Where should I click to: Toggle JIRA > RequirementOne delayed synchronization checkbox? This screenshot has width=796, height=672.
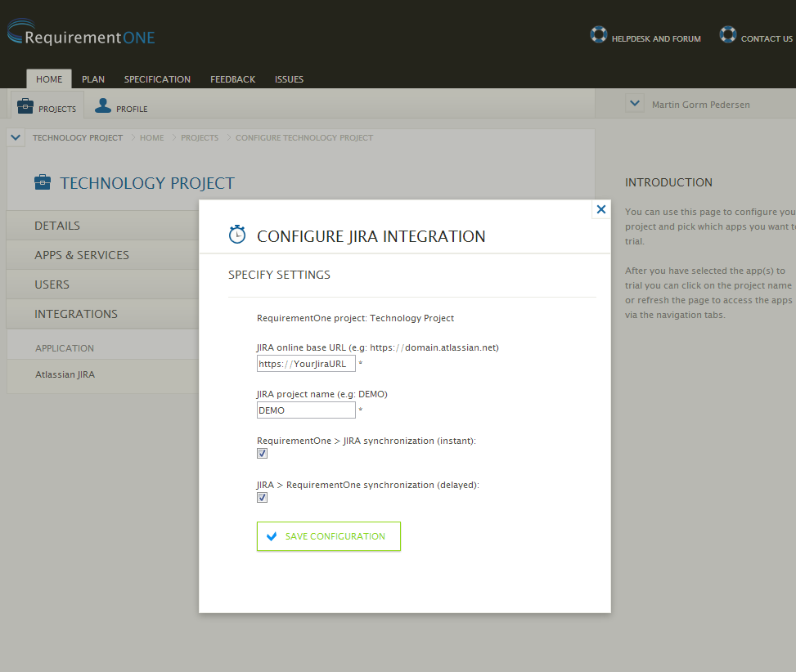[x=262, y=498]
